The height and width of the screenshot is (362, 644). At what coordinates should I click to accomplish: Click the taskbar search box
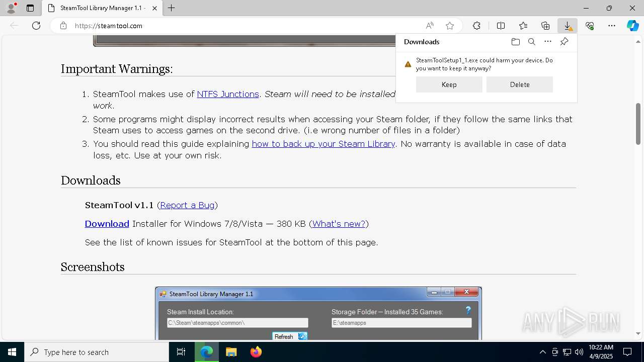(97, 352)
